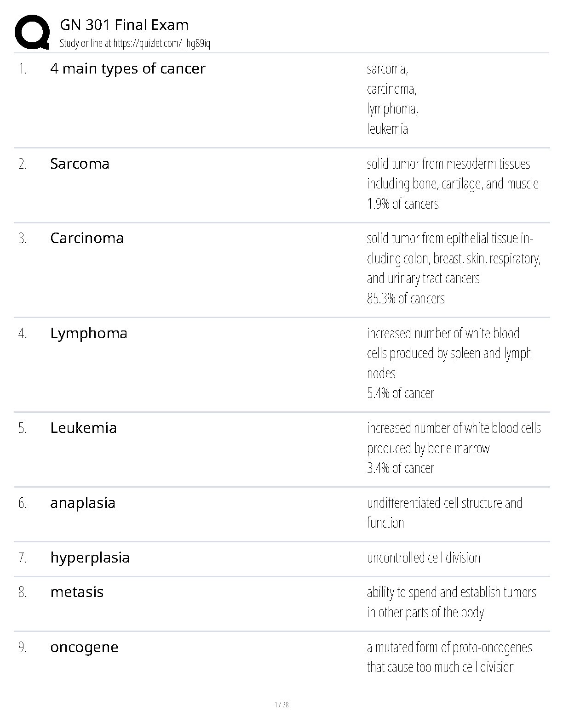Image resolution: width=563 pixels, height=728 pixels.
Task: Click the Leukemia term
Action: click(x=83, y=428)
